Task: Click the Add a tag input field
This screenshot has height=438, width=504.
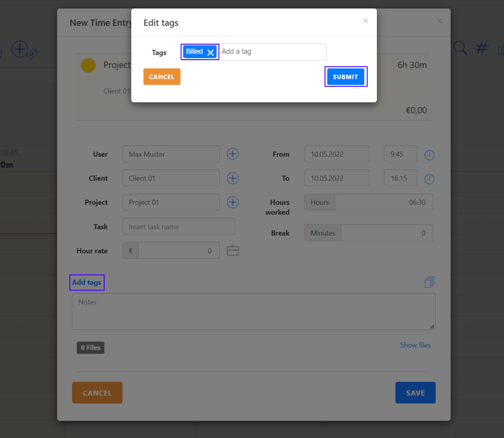Action: 272,52
